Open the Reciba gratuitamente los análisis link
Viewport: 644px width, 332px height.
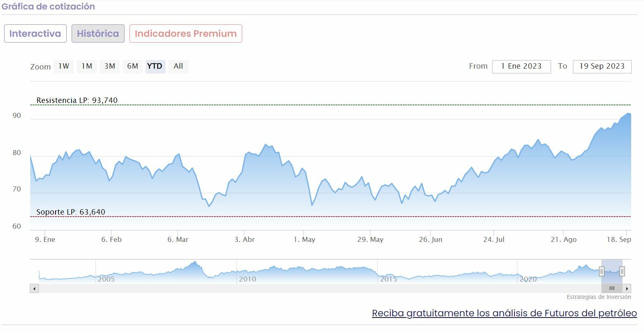click(x=504, y=313)
